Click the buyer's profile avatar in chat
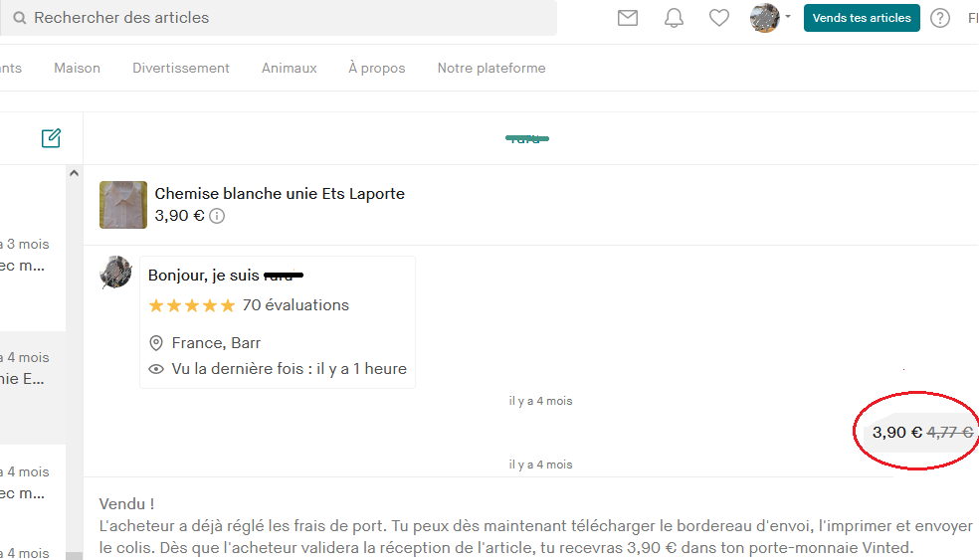The height and width of the screenshot is (560, 979). pyautogui.click(x=116, y=272)
